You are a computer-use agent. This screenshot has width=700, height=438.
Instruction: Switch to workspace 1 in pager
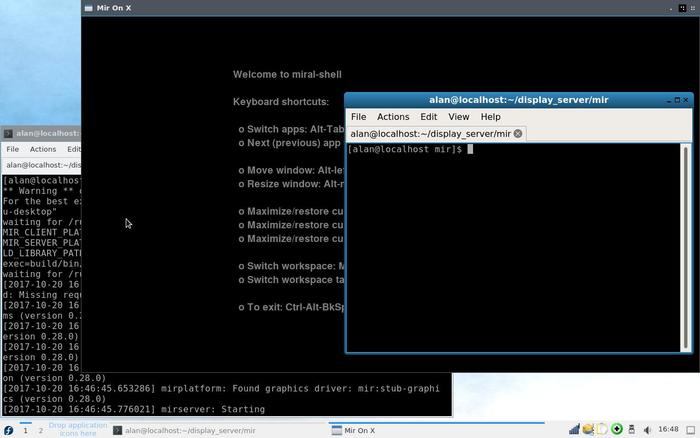click(x=26, y=430)
